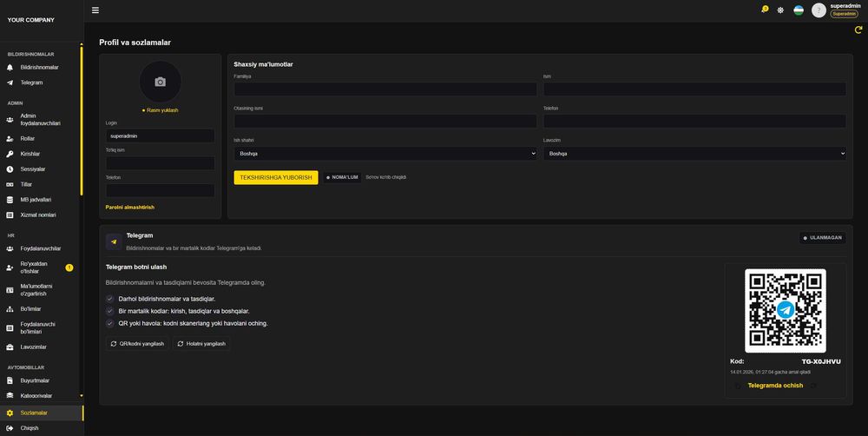This screenshot has height=436, width=868.
Task: Click the code TG-X0JHVU text
Action: click(x=821, y=362)
